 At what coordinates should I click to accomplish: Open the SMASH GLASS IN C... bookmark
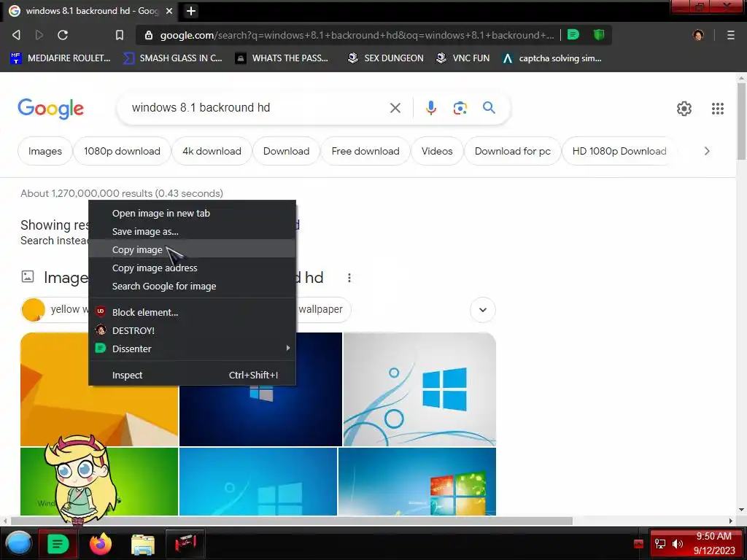point(173,58)
